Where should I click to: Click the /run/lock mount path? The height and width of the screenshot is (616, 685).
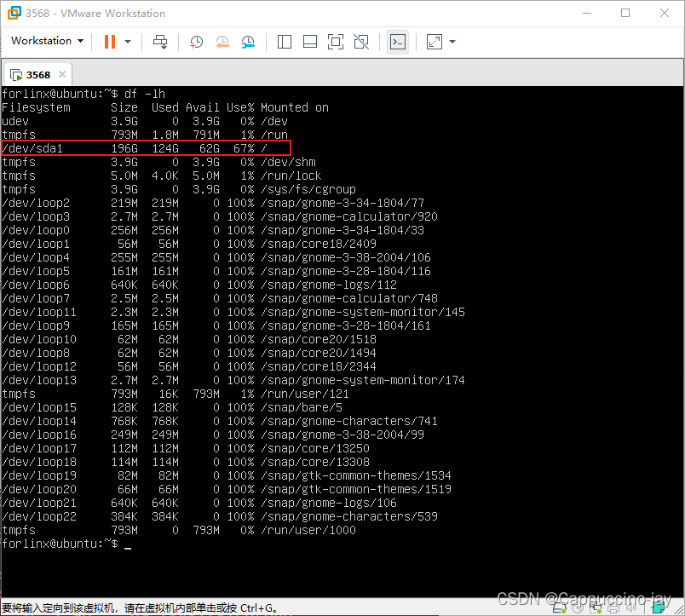pos(291,176)
